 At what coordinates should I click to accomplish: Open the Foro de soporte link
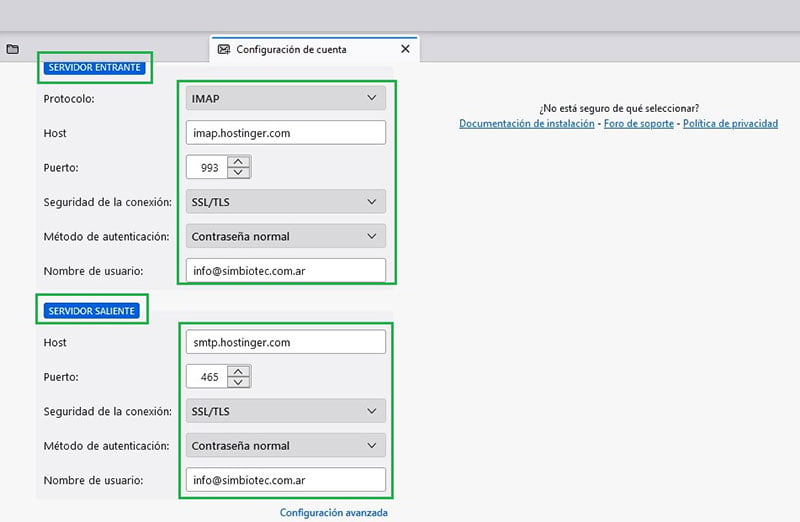tap(639, 123)
